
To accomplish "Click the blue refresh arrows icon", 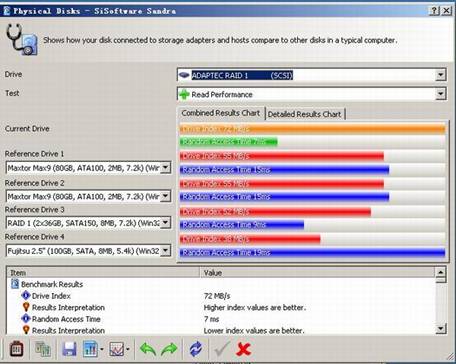I will 196,349.
